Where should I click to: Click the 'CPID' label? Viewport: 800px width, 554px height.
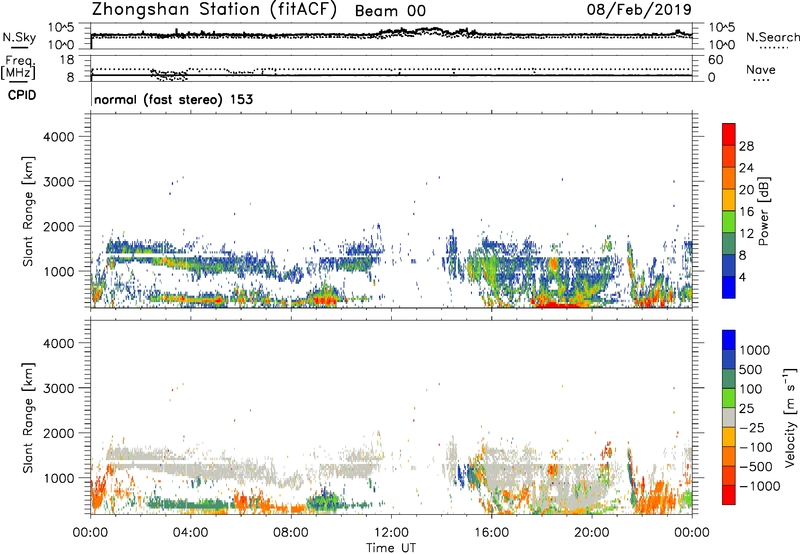pyautogui.click(x=21, y=95)
